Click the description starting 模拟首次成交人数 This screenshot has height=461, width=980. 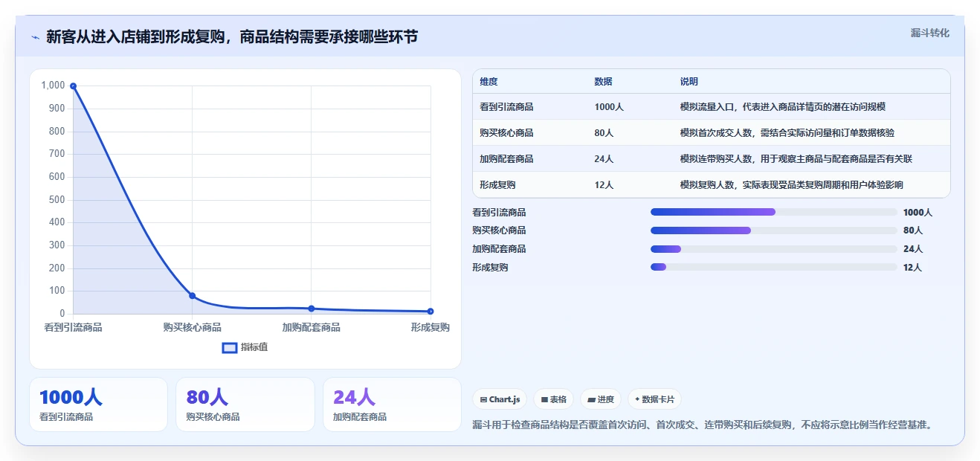pos(787,133)
